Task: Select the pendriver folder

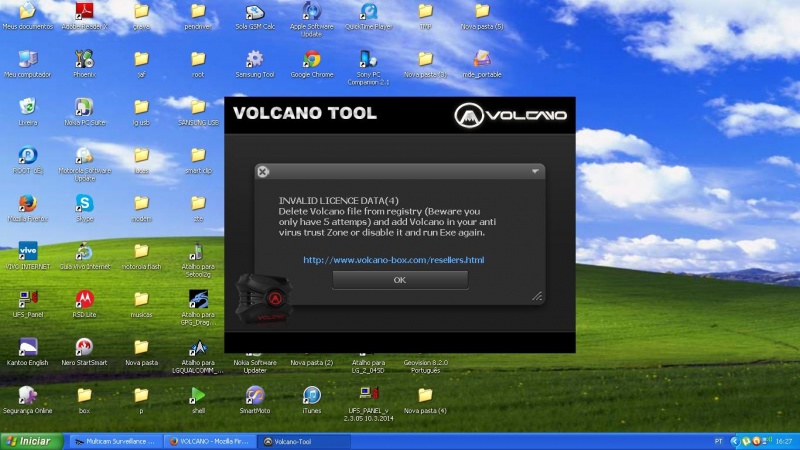Action: pos(198,16)
